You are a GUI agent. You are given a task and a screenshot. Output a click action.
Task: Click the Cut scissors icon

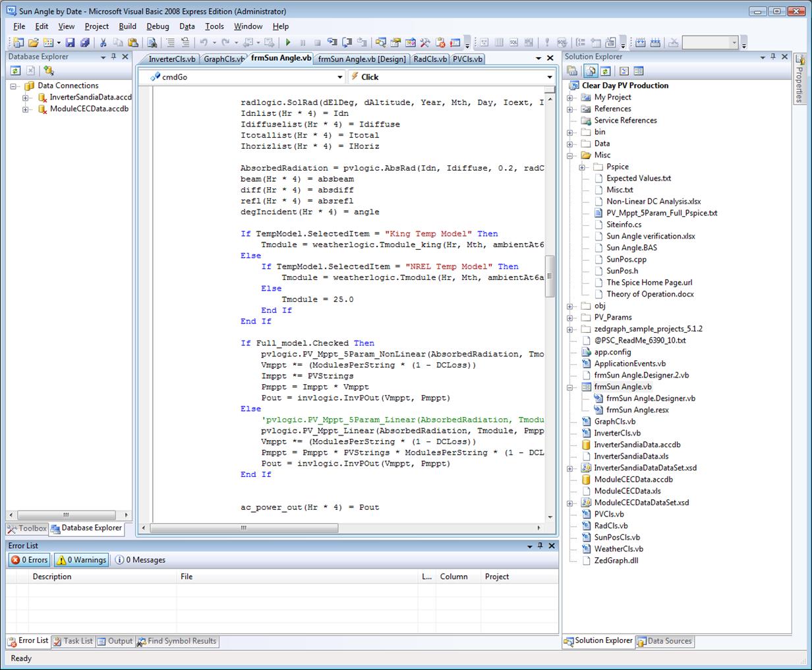[103, 43]
